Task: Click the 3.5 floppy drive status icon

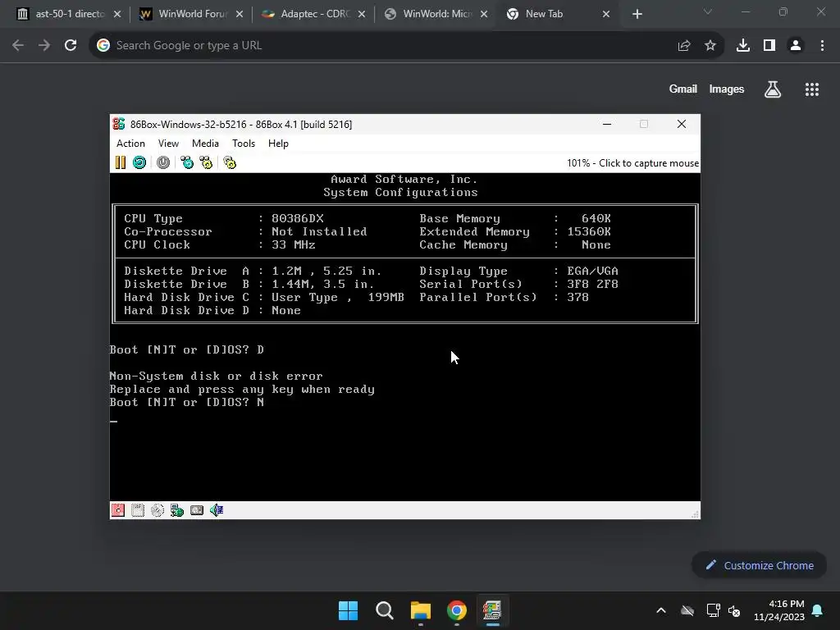Action: 138,510
